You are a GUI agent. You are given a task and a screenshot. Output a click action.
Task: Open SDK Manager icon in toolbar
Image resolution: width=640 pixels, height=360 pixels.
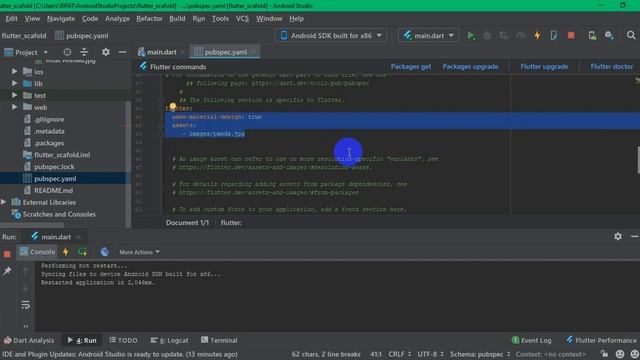[x=609, y=36]
